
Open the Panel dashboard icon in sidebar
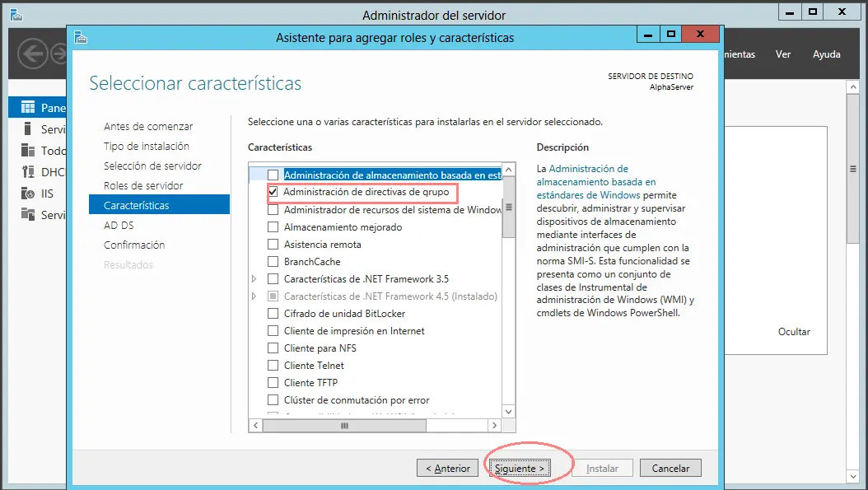tap(28, 107)
